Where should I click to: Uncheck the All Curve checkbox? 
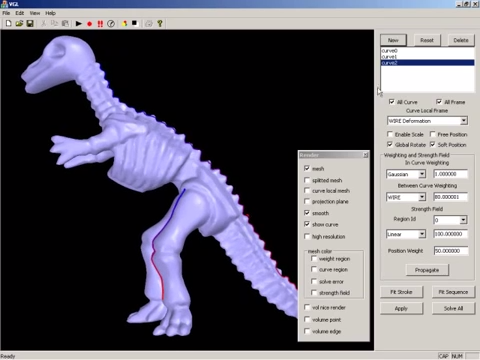pos(392,102)
